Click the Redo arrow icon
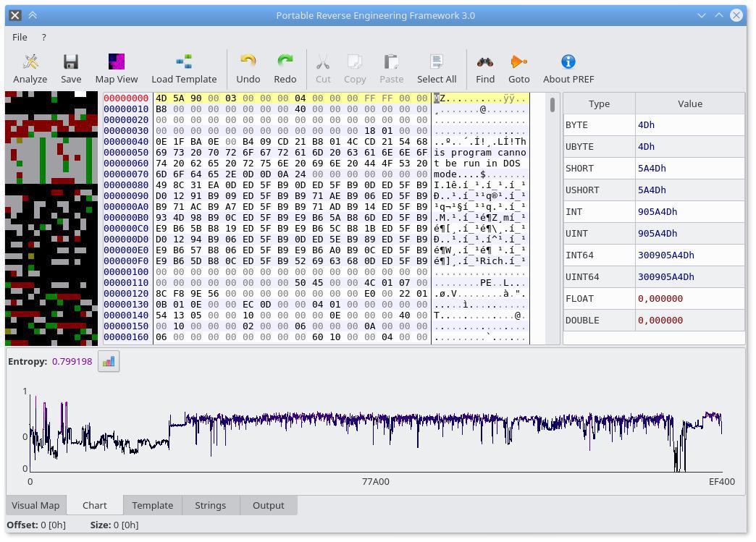Viewport: 756px width, 542px height. 285,69
